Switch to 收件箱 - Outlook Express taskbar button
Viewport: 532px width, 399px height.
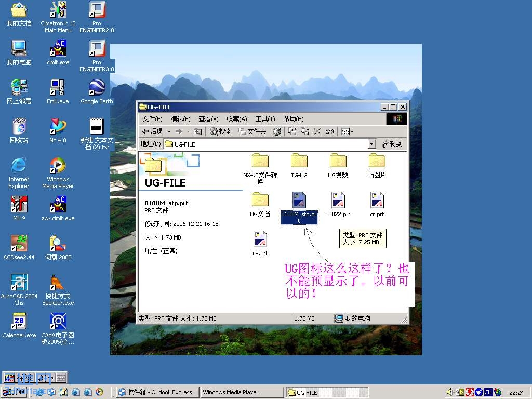[157, 392]
